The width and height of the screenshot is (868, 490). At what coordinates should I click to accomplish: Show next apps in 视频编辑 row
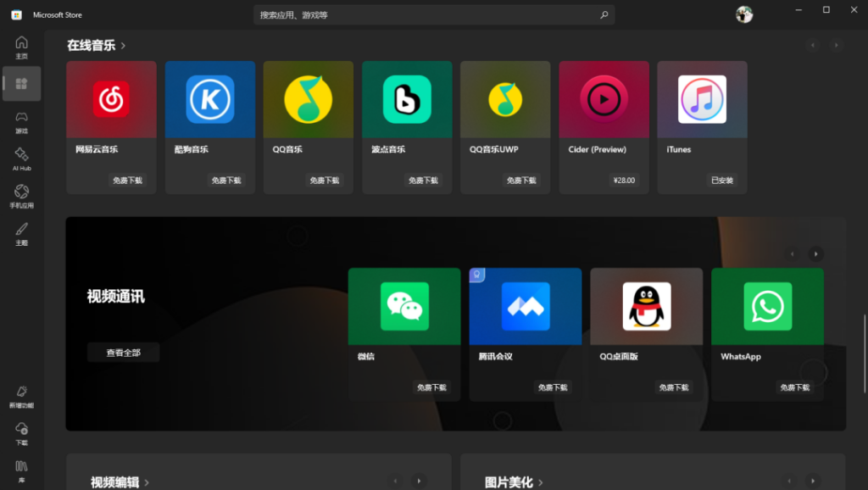click(419, 481)
